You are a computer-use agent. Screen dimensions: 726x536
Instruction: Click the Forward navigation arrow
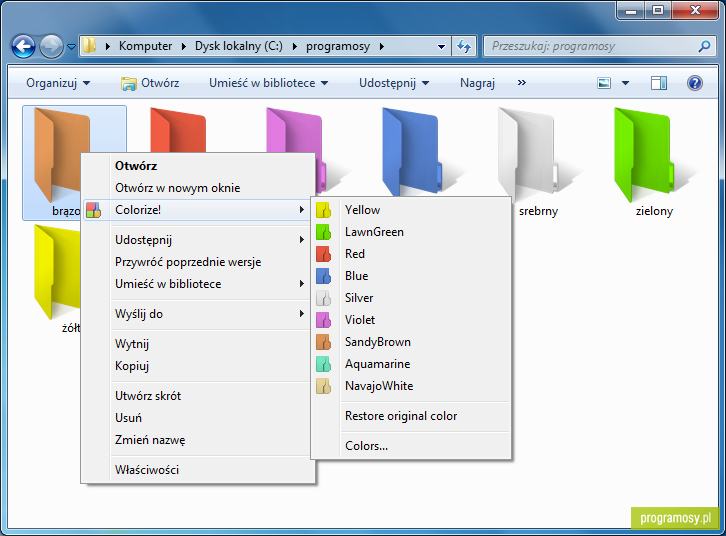point(51,46)
